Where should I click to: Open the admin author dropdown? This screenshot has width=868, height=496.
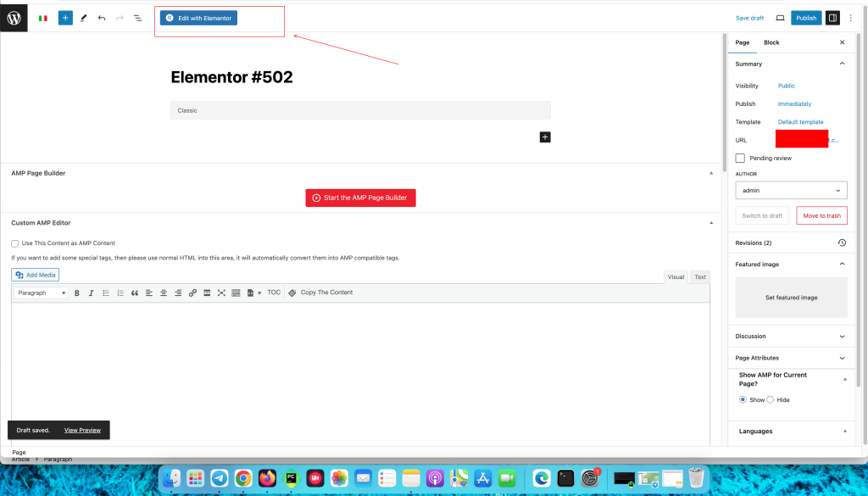791,191
